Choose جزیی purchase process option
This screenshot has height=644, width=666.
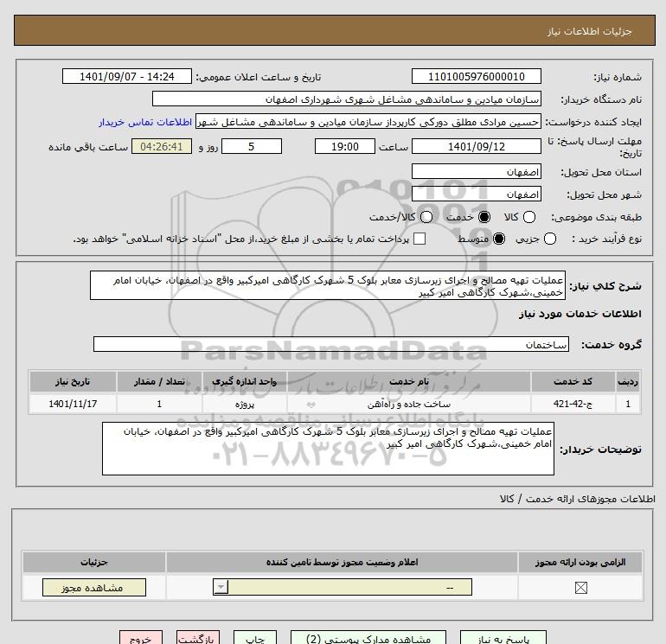pyautogui.click(x=549, y=239)
